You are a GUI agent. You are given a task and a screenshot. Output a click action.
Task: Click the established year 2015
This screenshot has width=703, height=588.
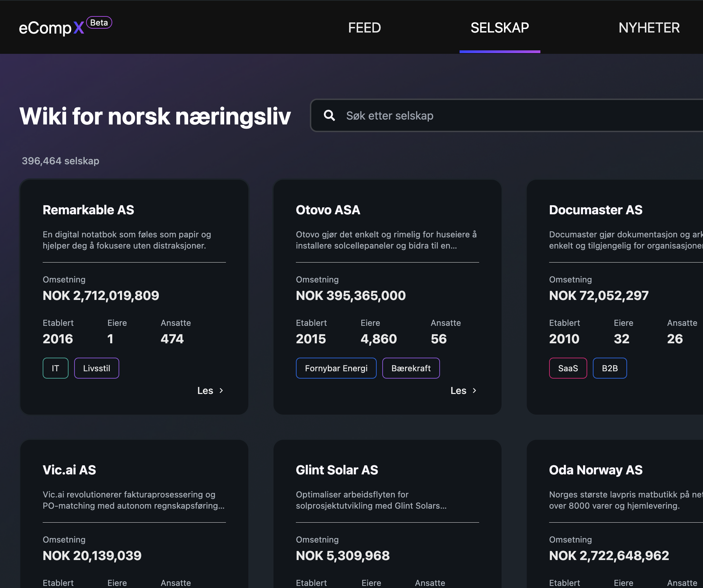click(x=311, y=339)
